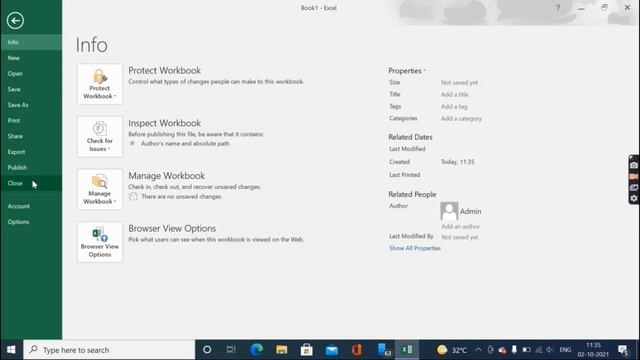Click the ENG language indicator
Screen dimensions: 640x360
565,350
